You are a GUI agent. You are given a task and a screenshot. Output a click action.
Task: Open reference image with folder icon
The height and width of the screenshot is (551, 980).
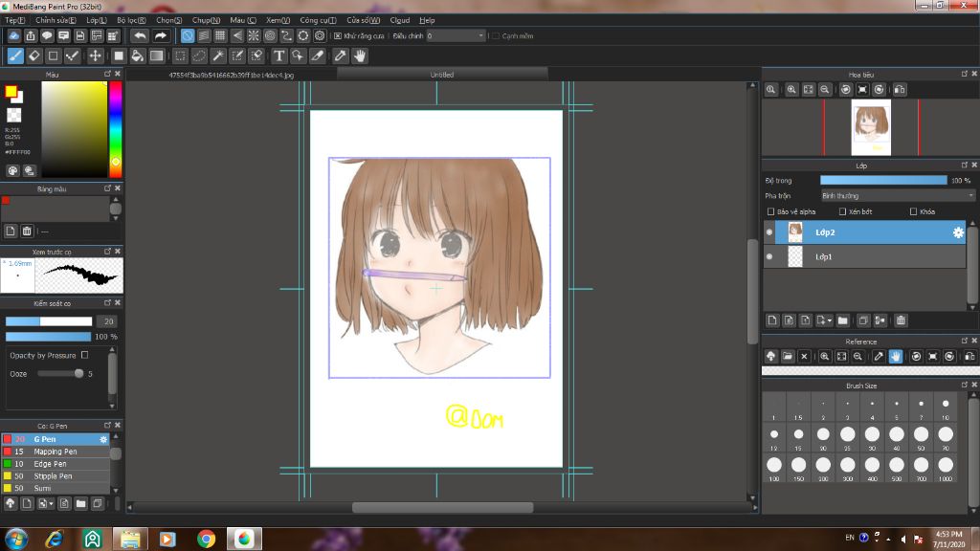click(x=788, y=356)
